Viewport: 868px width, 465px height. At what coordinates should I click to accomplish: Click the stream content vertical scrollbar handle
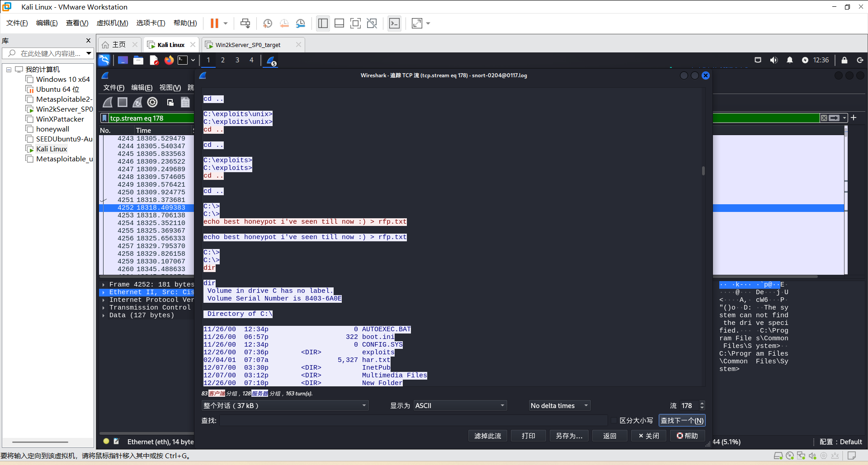[703, 171]
